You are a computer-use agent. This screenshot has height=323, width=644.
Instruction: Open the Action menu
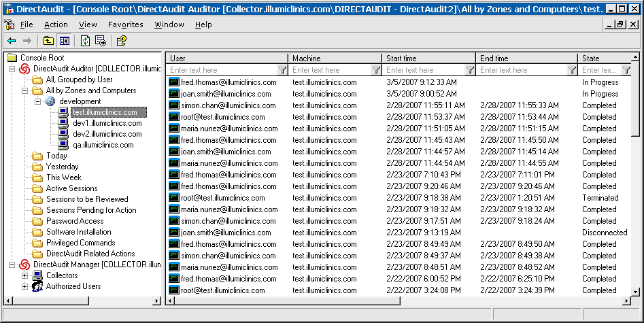coord(56,24)
